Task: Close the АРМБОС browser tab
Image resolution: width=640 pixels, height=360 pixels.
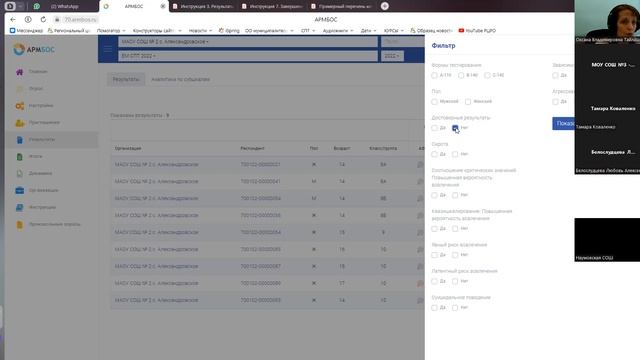Action: pyautogui.click(x=163, y=6)
